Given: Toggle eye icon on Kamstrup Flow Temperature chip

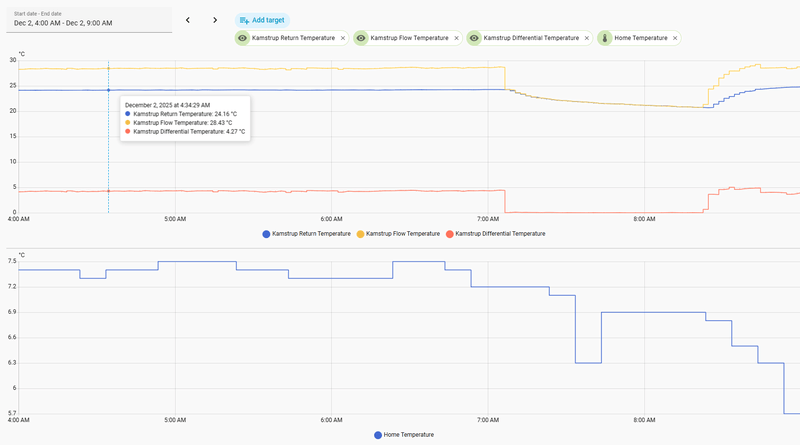Looking at the screenshot, I should pos(360,38).
